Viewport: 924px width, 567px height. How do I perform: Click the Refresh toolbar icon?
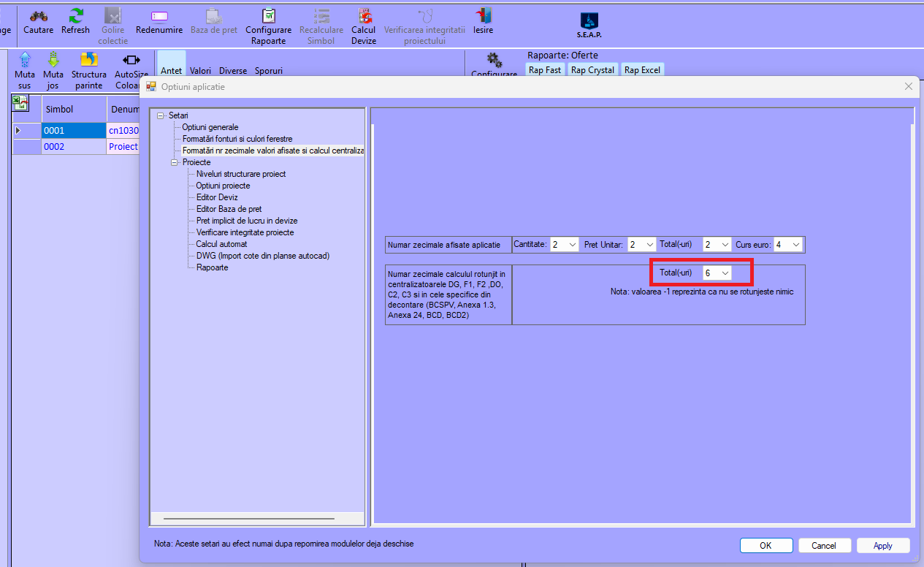(x=75, y=16)
